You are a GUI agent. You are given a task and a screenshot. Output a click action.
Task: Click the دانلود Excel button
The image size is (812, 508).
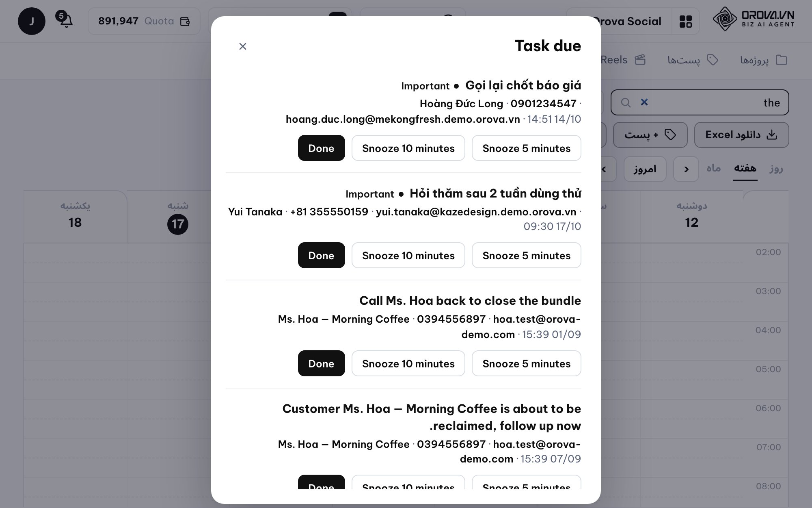click(x=741, y=135)
